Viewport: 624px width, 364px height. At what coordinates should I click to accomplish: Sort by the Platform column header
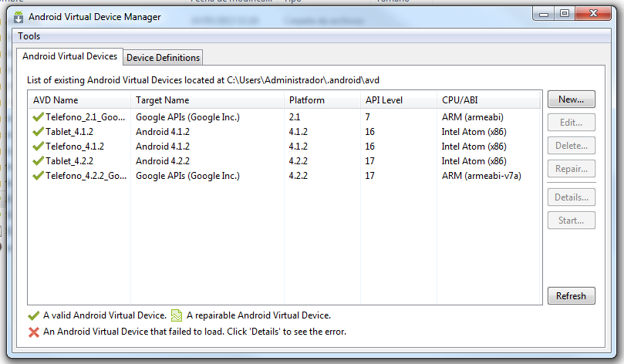point(322,99)
